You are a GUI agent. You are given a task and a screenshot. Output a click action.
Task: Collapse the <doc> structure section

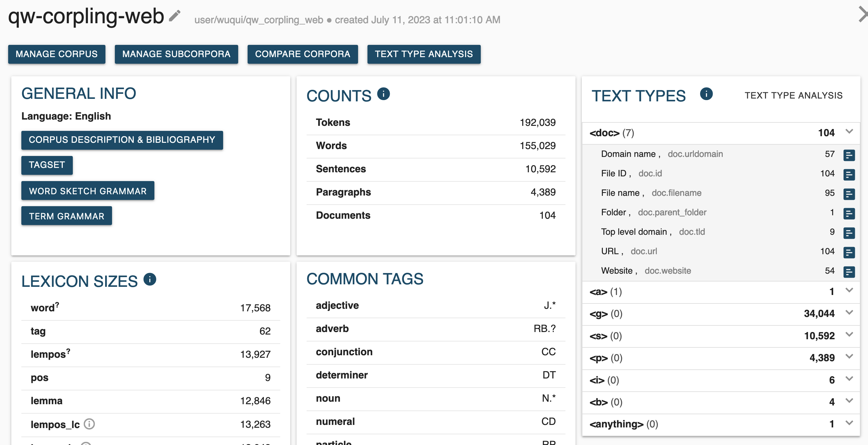coord(849,132)
